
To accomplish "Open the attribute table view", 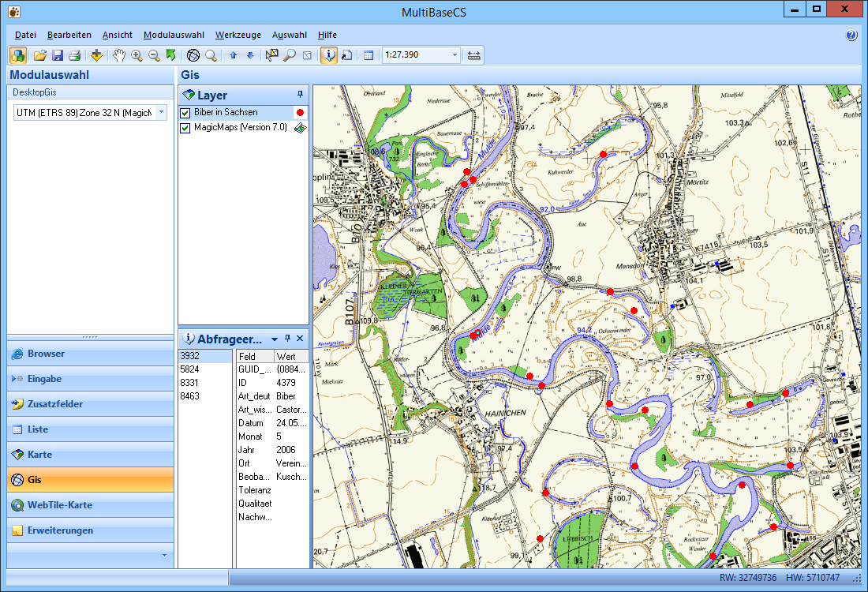I will click(x=368, y=55).
